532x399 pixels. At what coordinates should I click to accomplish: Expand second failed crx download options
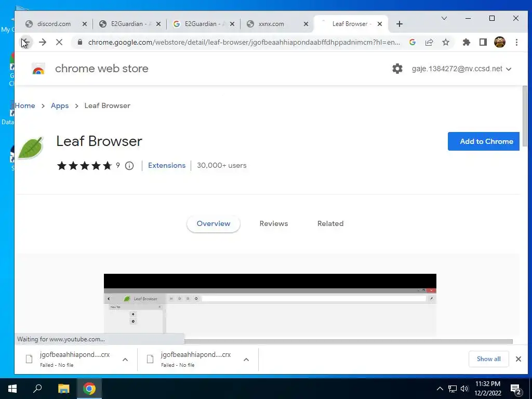(246, 360)
